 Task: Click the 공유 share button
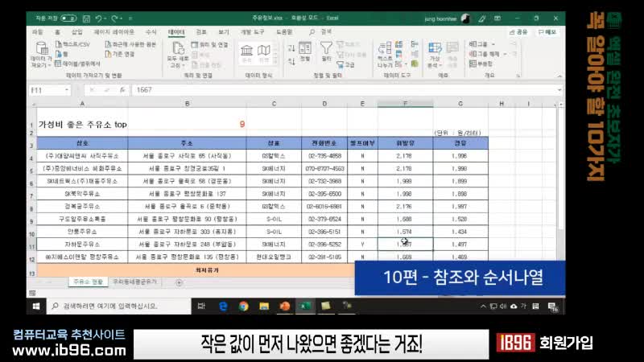click(x=518, y=32)
